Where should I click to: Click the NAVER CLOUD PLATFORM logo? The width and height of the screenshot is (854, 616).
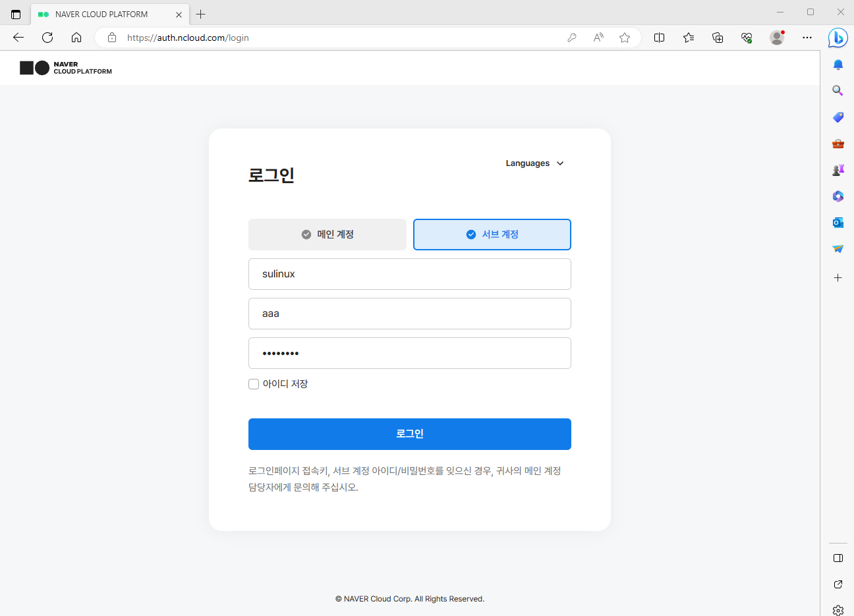[x=66, y=68]
